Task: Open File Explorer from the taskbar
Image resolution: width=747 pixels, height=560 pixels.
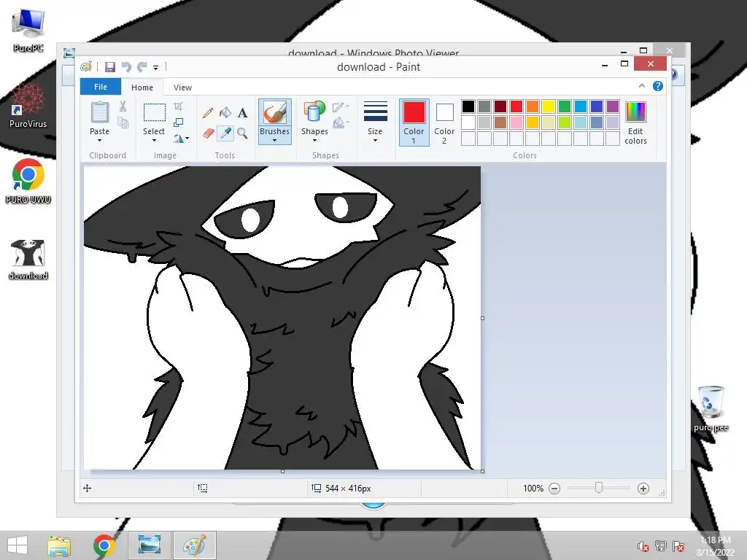Action: 59,545
